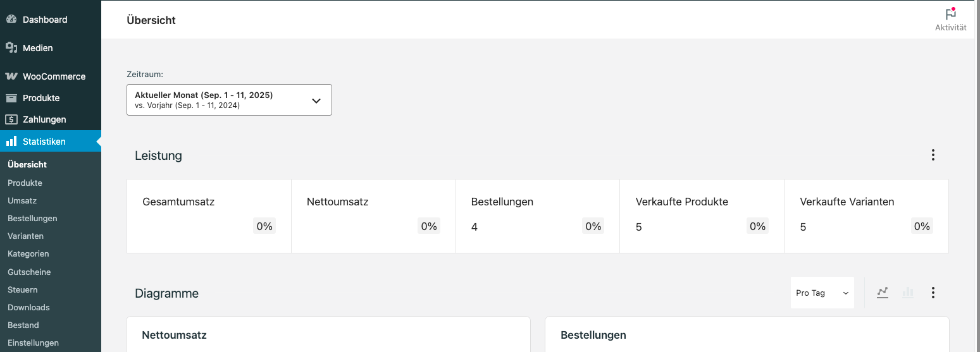
Task: Open the Verkaufte Produkte card
Action: click(x=702, y=215)
